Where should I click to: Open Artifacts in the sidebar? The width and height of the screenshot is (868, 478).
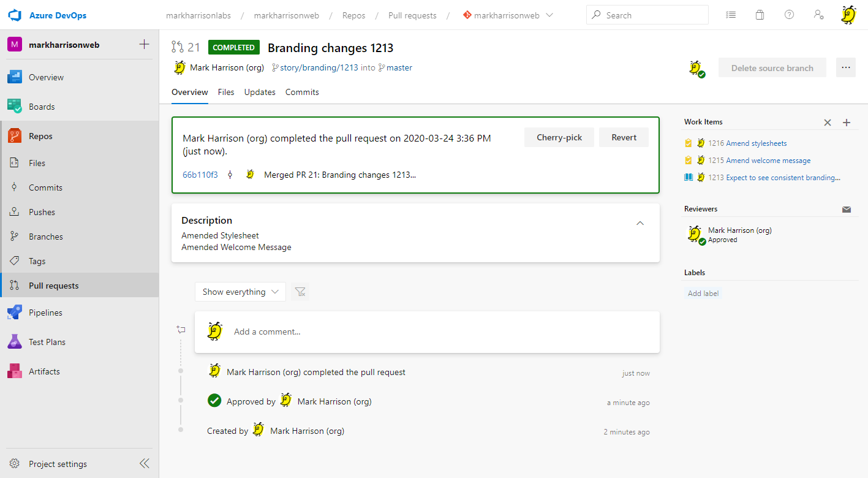click(44, 371)
